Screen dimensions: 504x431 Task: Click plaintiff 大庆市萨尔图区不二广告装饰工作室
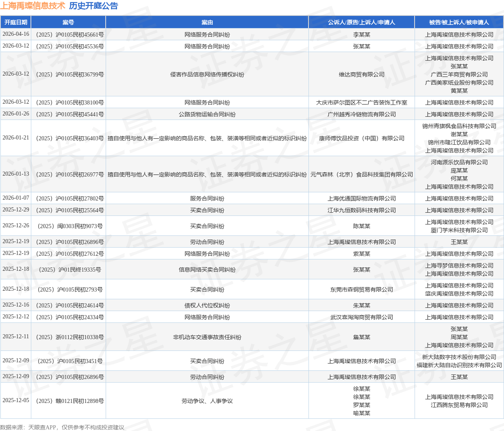(362, 103)
